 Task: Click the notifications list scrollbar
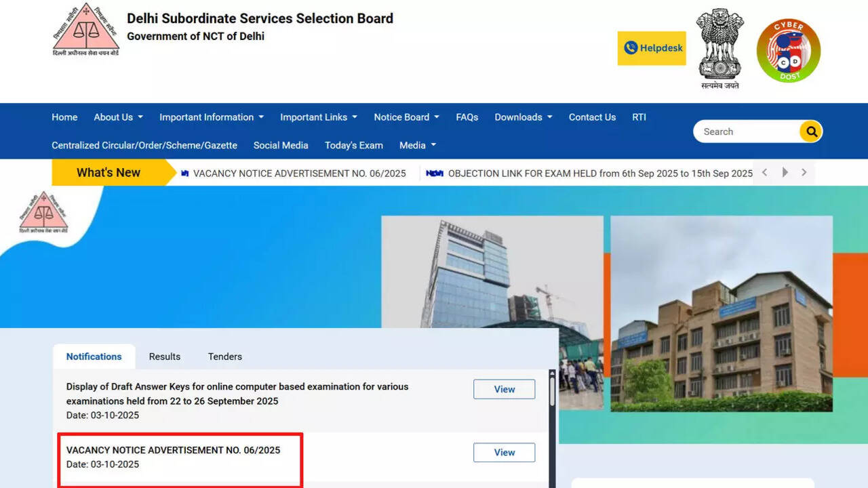552,393
